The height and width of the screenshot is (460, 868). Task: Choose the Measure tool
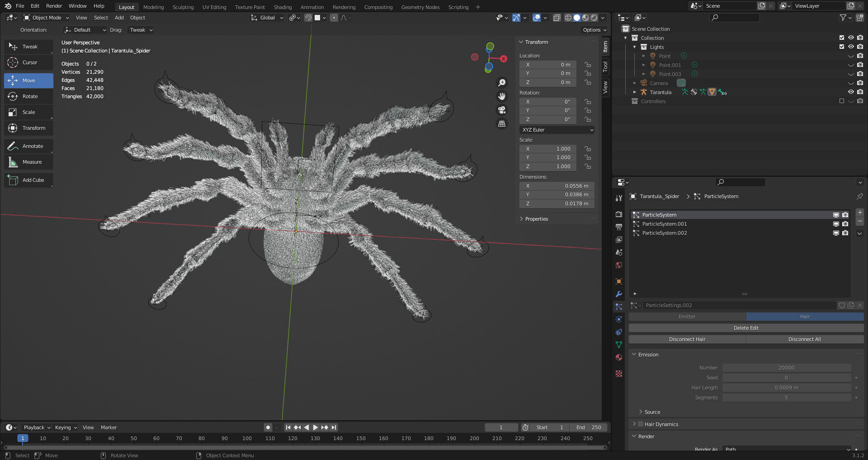28,162
